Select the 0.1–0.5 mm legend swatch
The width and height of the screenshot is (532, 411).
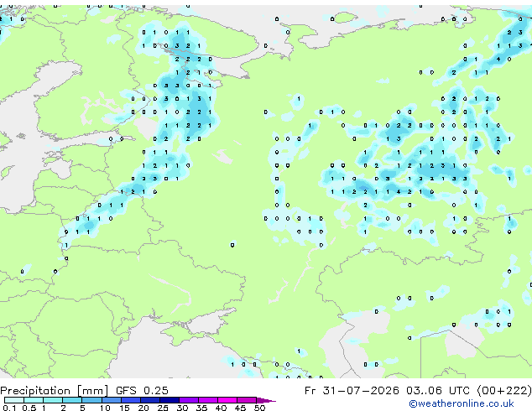coord(14,400)
